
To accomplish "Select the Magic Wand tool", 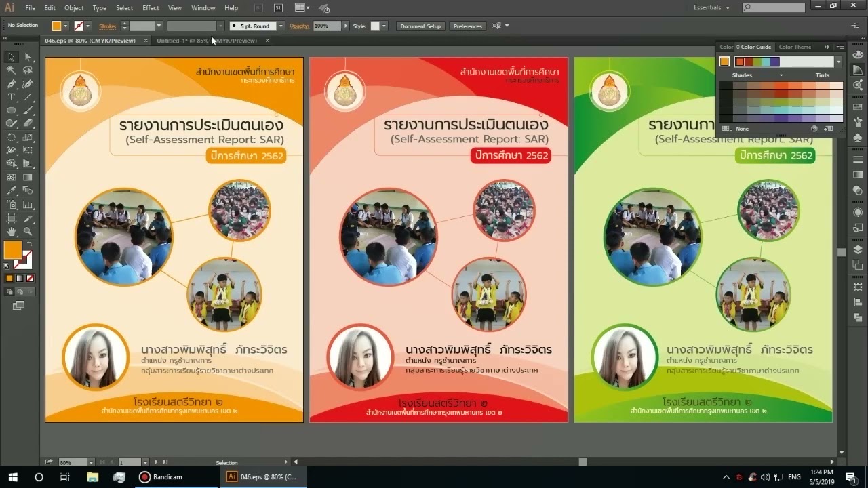I will (12, 70).
